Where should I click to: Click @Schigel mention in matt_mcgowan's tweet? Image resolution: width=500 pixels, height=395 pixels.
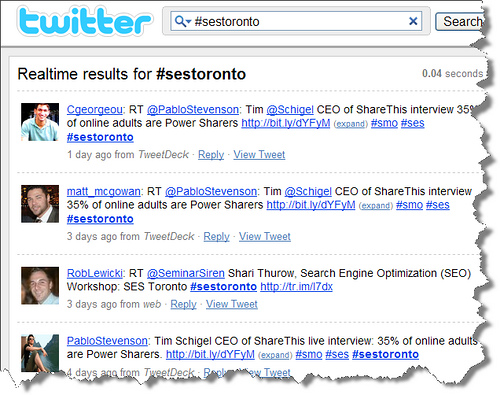pos(308,192)
